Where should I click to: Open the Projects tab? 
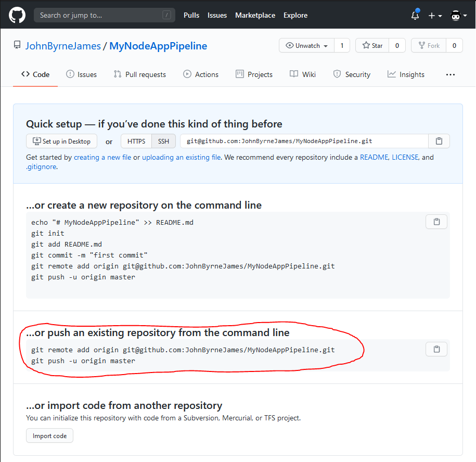pyautogui.click(x=254, y=74)
